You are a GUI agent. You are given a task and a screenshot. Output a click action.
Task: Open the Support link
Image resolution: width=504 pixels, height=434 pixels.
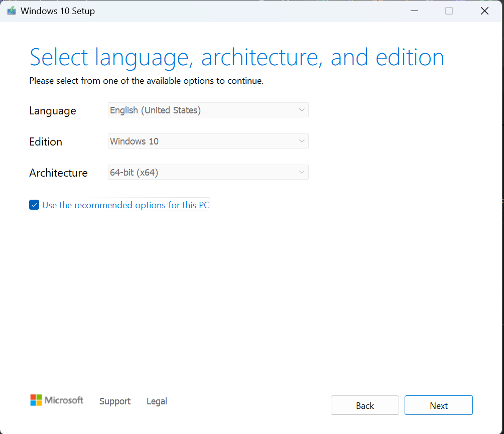(x=115, y=401)
